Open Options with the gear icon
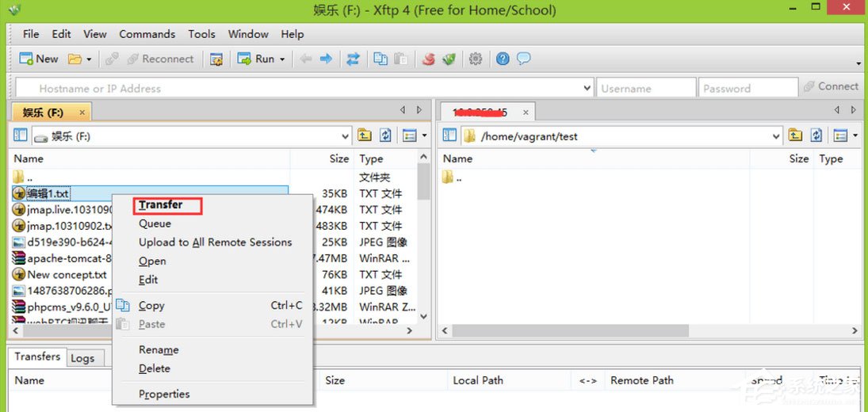The width and height of the screenshot is (868, 412). click(476, 59)
